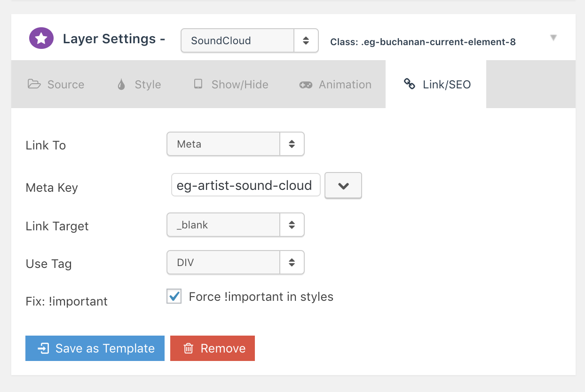The image size is (585, 392).
Task: Click the droplet icon on Style tab
Action: pyautogui.click(x=121, y=85)
